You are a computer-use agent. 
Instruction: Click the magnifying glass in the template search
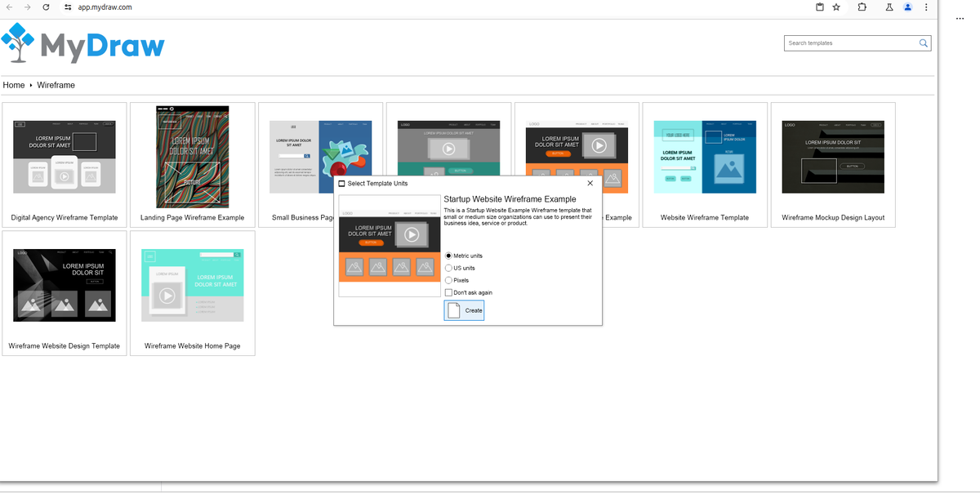pos(923,42)
